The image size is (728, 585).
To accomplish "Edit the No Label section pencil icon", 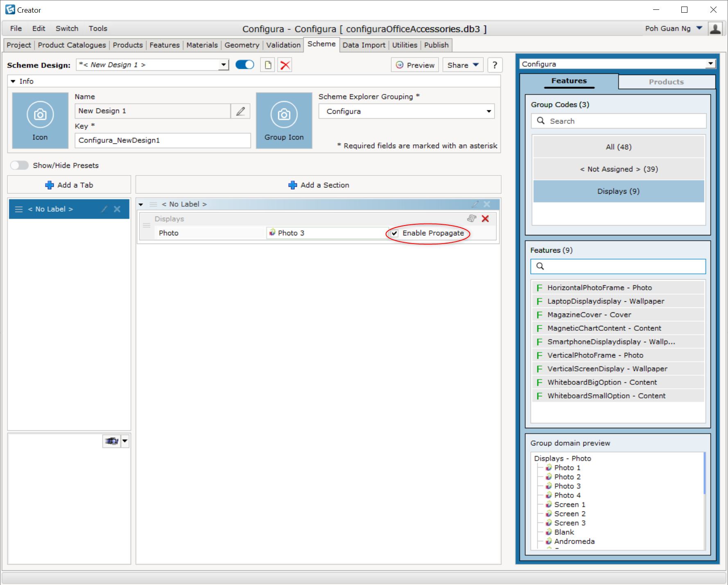I will (475, 204).
